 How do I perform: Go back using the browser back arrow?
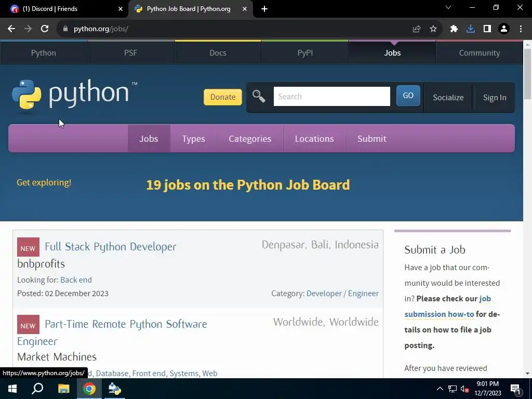(11, 29)
